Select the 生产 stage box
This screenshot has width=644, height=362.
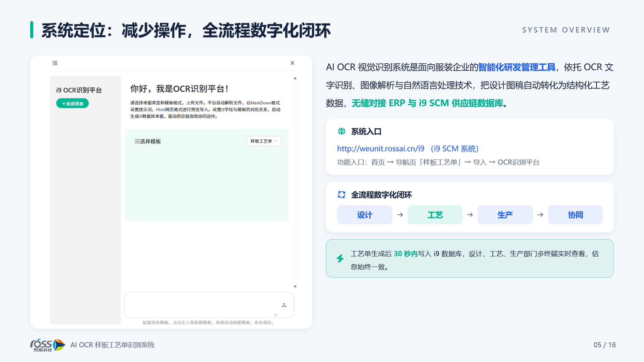pyautogui.click(x=505, y=215)
